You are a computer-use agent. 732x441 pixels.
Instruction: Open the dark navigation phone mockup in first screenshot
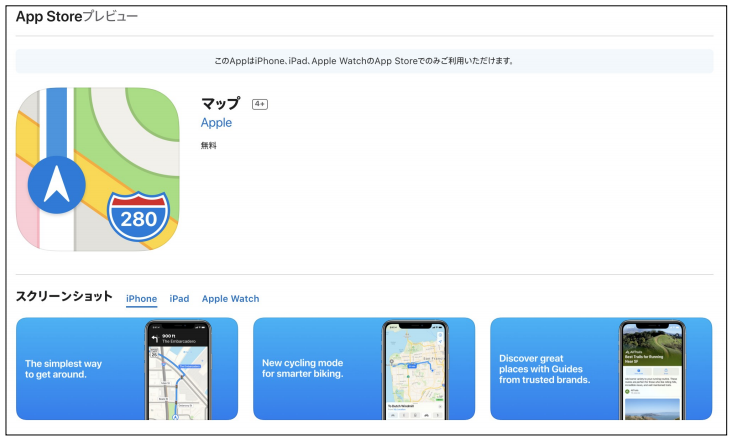pos(179,370)
